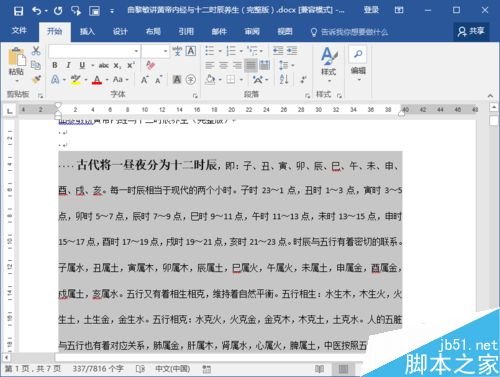Click Grow Font size icon
This screenshot has height=377, width=500.
(144, 79)
